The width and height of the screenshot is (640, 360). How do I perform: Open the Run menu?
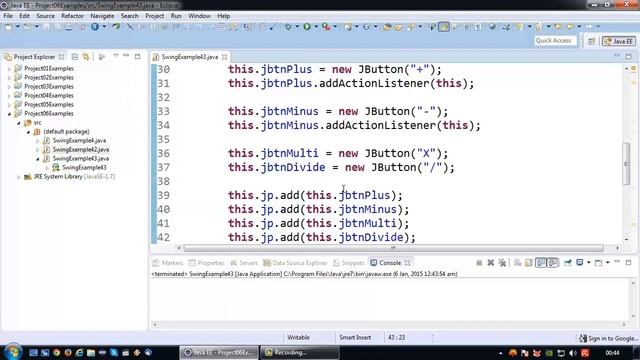[176, 16]
